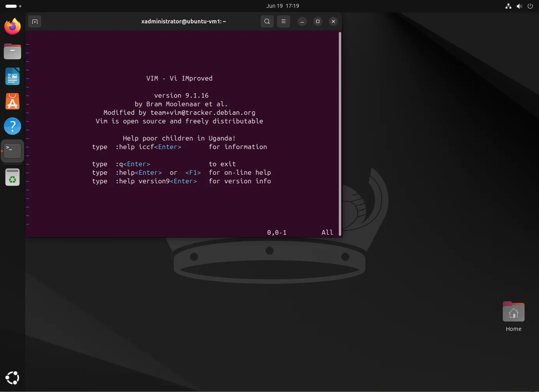Open the terminal hamburger menu
The width and height of the screenshot is (539, 392).
pos(284,21)
